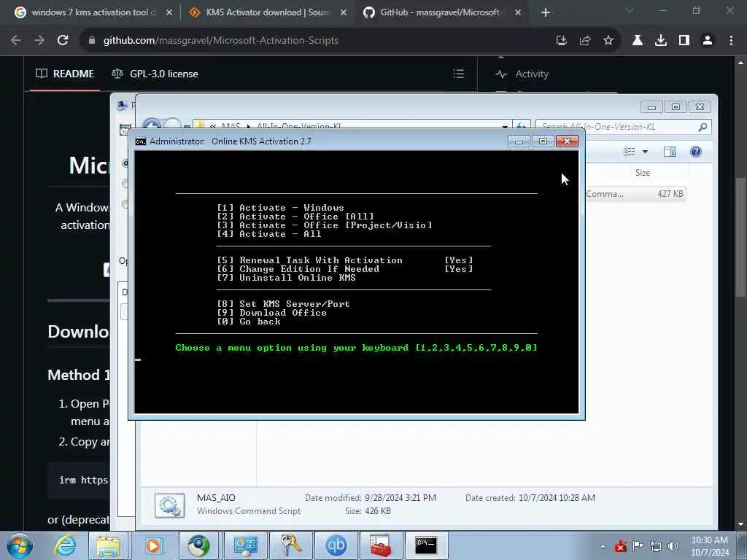Open the volume speaker tray icon

673,546
